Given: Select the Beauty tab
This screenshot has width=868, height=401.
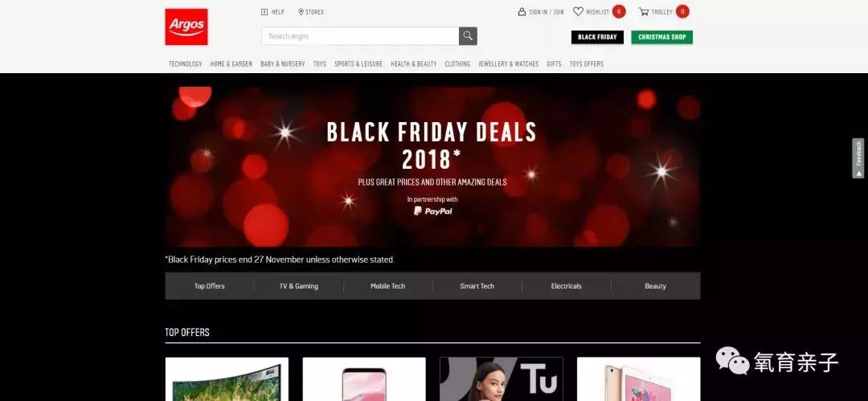Looking at the screenshot, I should tap(656, 286).
